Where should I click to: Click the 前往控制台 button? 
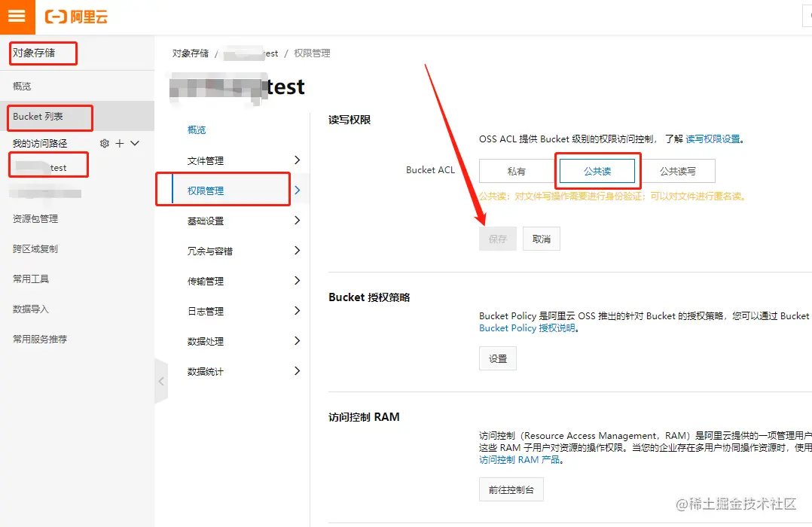(511, 489)
